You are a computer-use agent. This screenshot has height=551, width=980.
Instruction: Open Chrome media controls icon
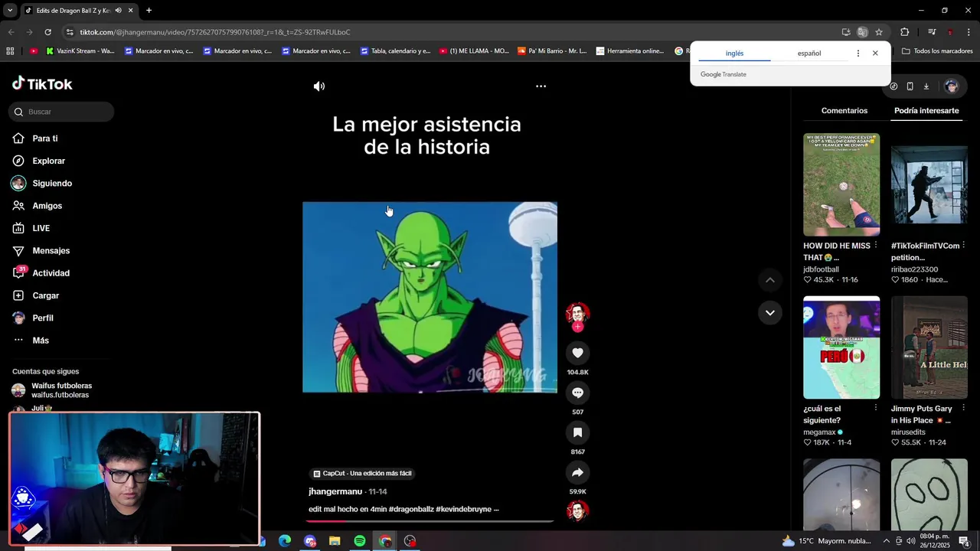pyautogui.click(x=932, y=32)
